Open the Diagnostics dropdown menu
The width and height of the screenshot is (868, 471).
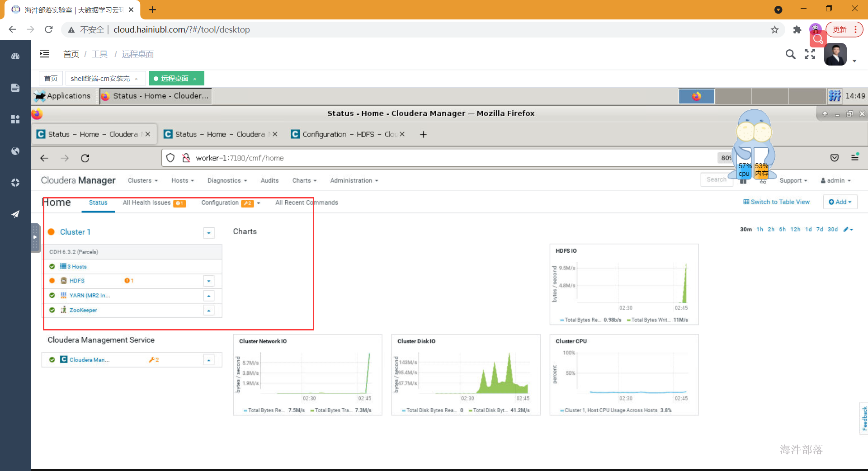(227, 180)
